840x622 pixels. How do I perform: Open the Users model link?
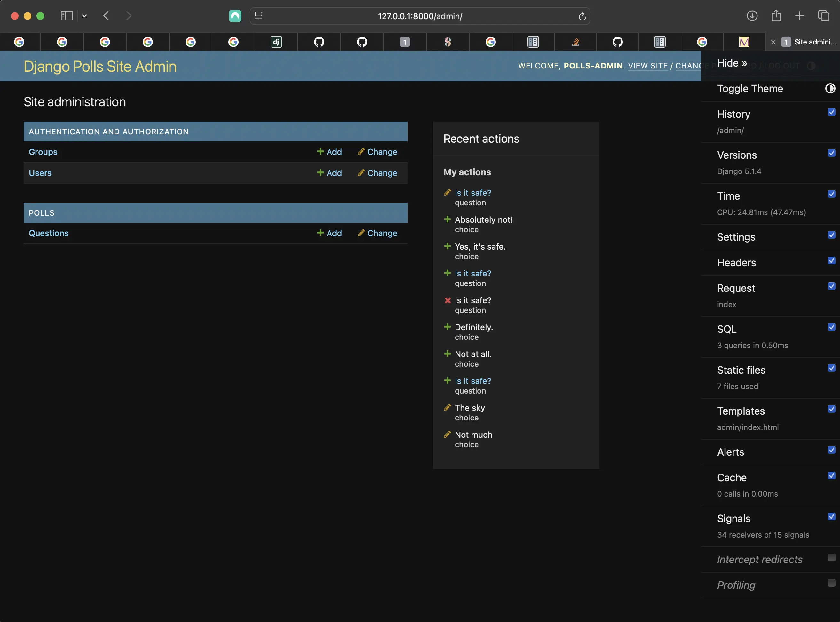click(x=40, y=173)
